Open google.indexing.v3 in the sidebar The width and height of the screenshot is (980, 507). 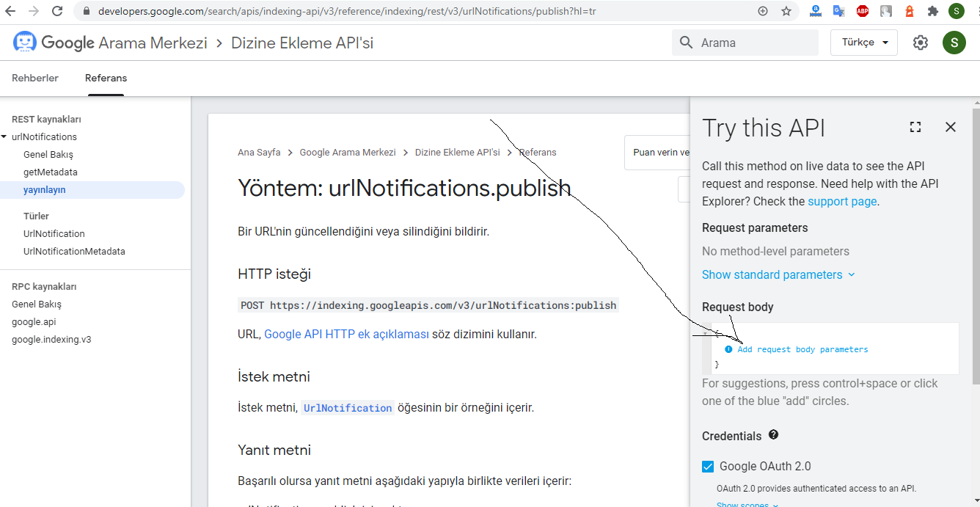point(51,340)
